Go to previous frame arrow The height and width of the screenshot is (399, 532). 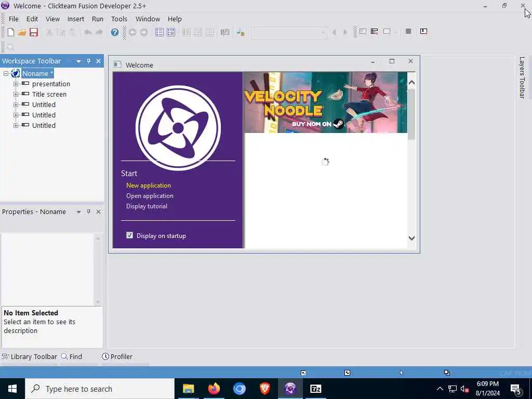(x=334, y=32)
